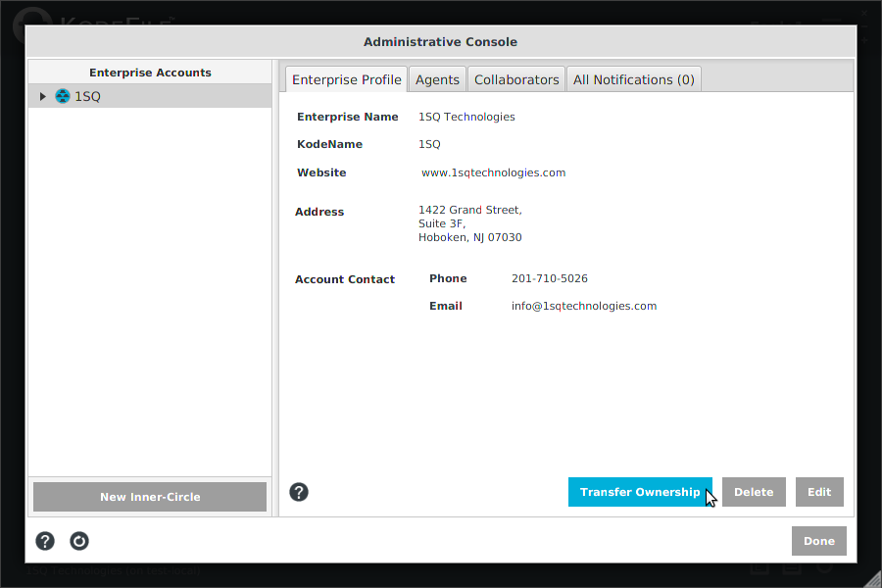Switch to the Collaborators tab

516,79
